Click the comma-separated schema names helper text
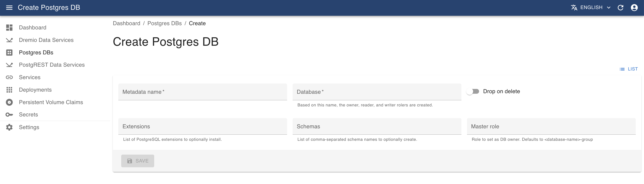 click(357, 139)
